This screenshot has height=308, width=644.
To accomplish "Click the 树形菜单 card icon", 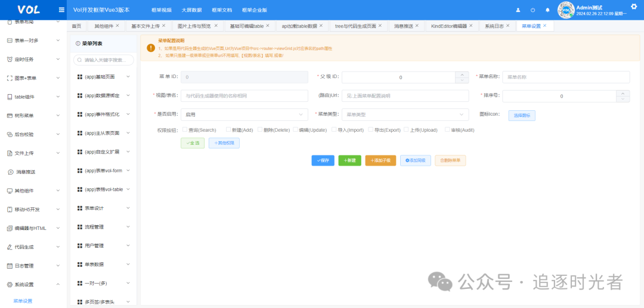I will pyautogui.click(x=10, y=116).
